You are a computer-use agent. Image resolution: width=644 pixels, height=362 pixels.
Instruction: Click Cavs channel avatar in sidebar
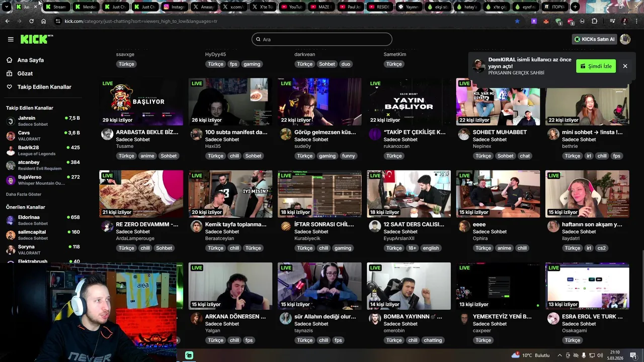coord(11,136)
